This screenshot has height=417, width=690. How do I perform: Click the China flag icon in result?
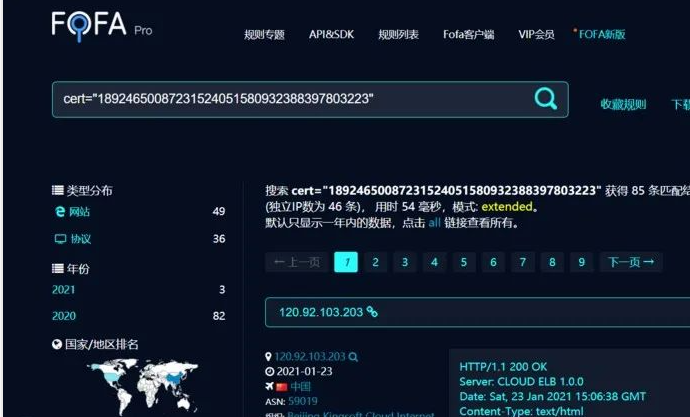282,387
